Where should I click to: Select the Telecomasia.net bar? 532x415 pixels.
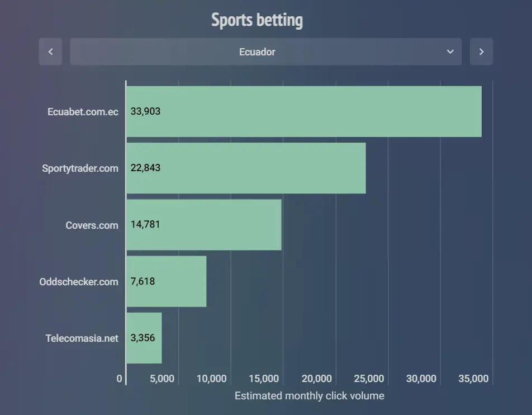(144, 338)
